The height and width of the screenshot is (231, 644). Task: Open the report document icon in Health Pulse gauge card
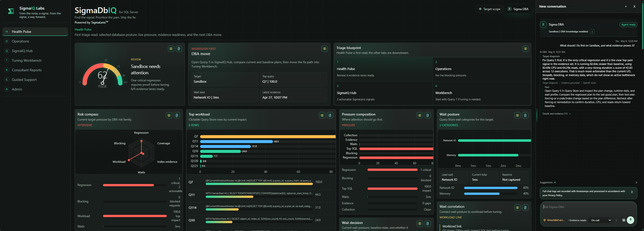tap(179, 49)
